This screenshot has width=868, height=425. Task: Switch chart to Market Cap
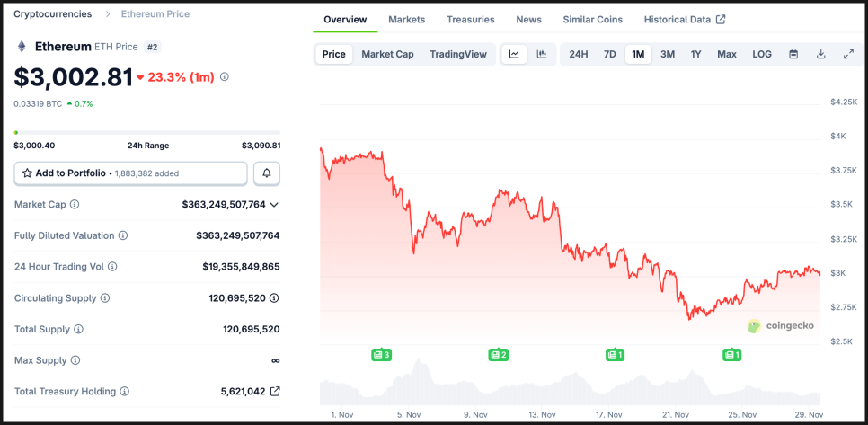(x=387, y=54)
